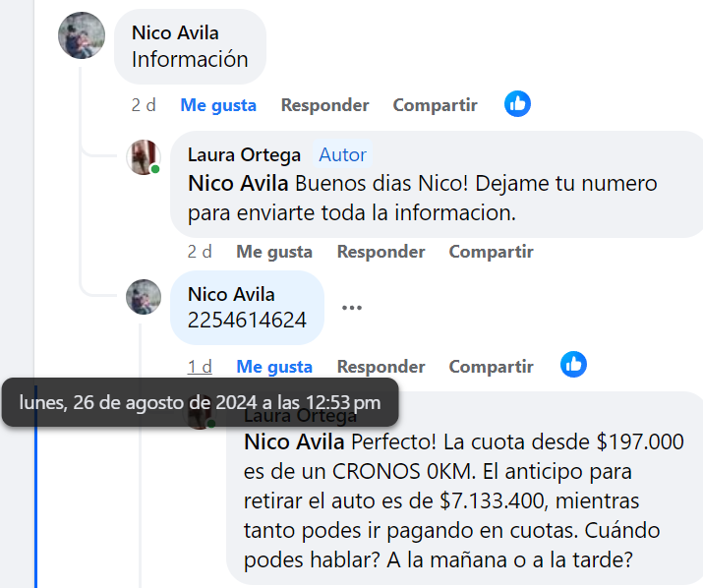Open Nico Avila's top comment profile picture
Image resolution: width=703 pixels, height=588 pixels.
point(82,36)
